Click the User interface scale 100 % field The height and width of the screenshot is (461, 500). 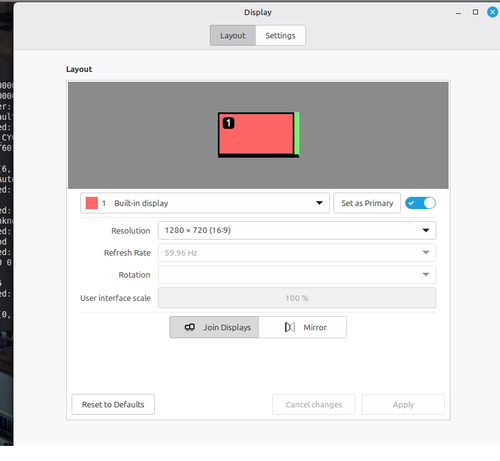297,298
